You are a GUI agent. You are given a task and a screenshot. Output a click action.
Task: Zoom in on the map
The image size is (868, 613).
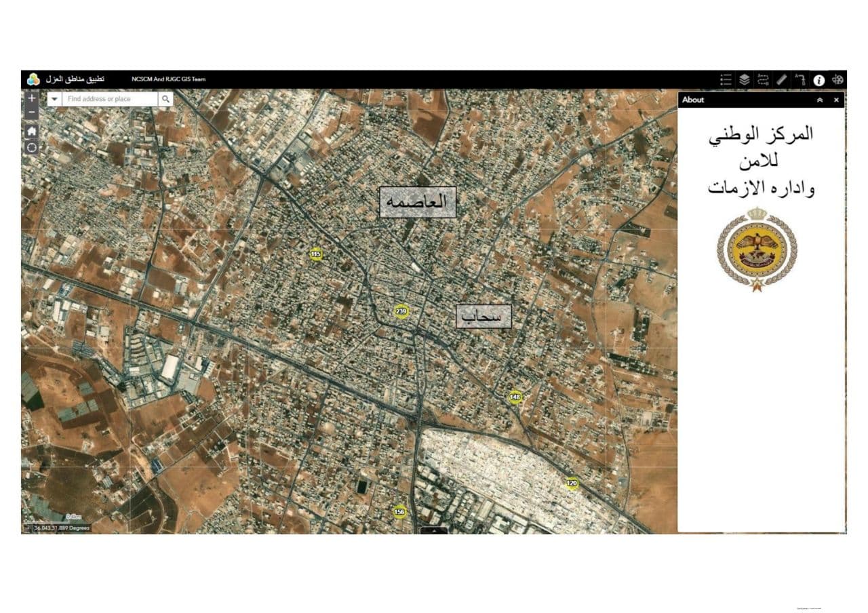(x=32, y=98)
